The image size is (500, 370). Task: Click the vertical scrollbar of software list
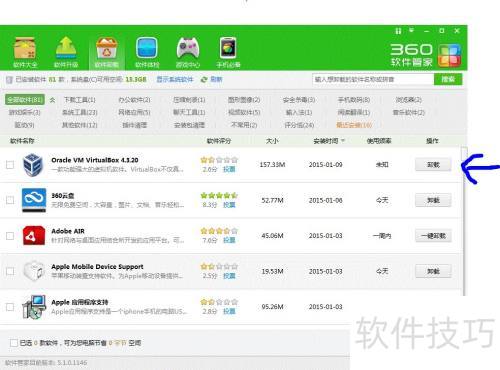(x=464, y=220)
